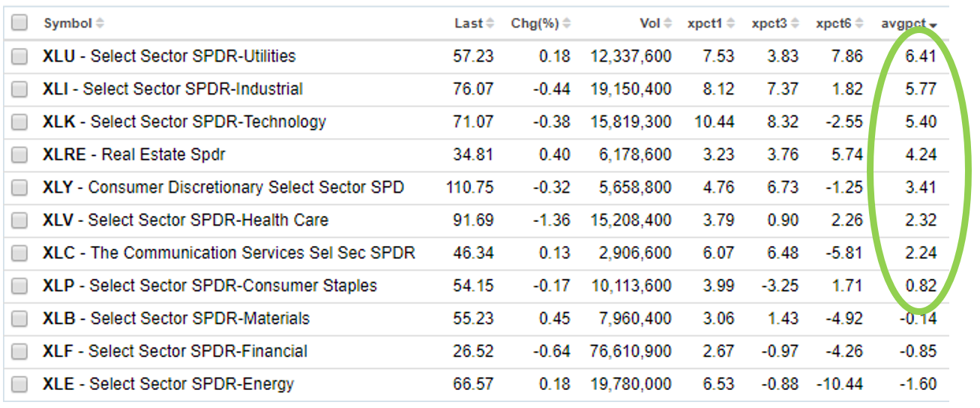
Task: Enable the checkbox for XLE Energy
Action: [19, 385]
